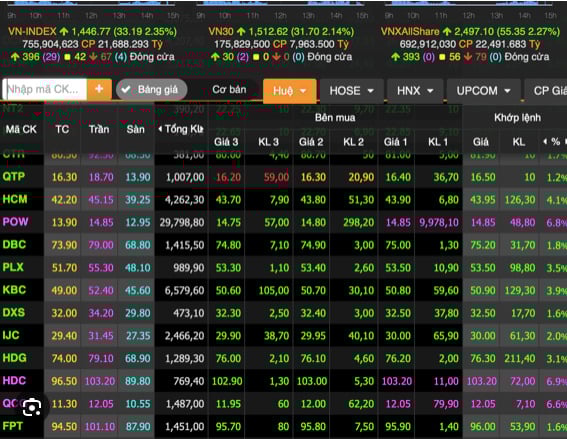Open the Huệ watchlist dropdown
The width and height of the screenshot is (567, 439).
(290, 91)
